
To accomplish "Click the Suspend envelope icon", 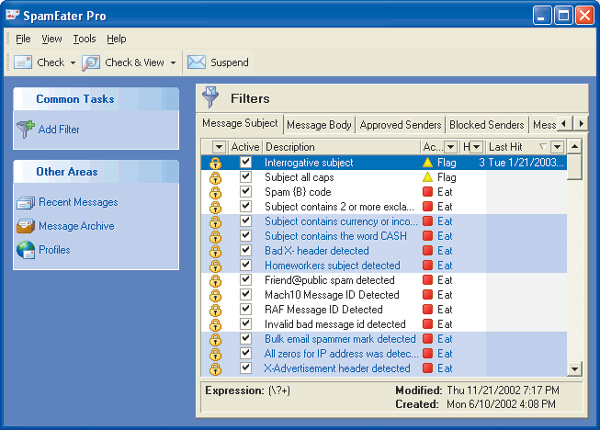I will coord(196,62).
